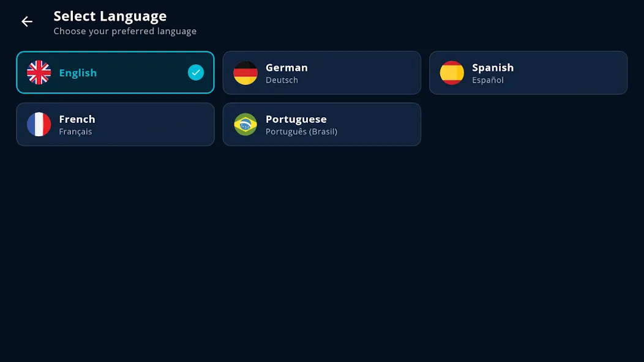Click the French flag icon

tap(39, 124)
